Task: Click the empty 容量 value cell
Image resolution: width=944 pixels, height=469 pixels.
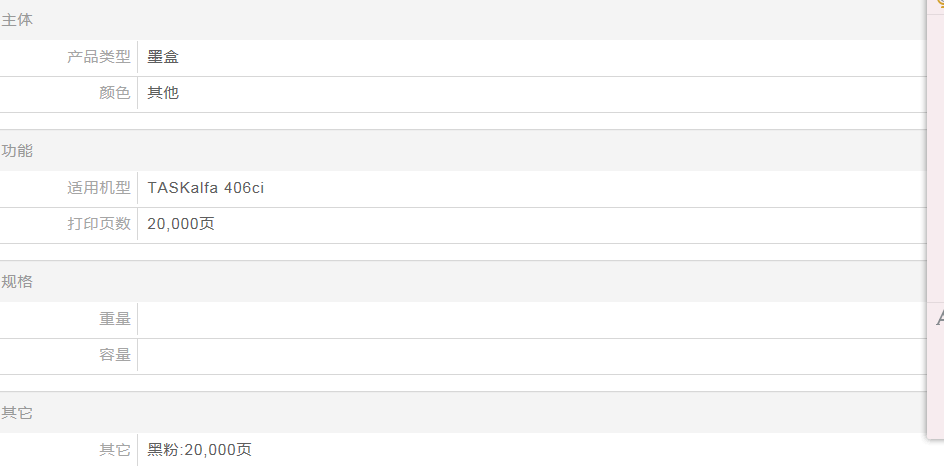Action: click(x=530, y=355)
